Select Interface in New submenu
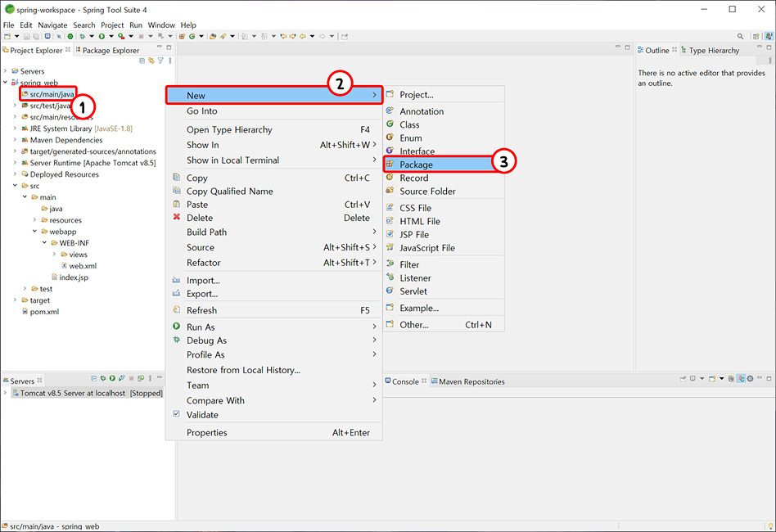This screenshot has height=532, width=776. pyautogui.click(x=444, y=151)
